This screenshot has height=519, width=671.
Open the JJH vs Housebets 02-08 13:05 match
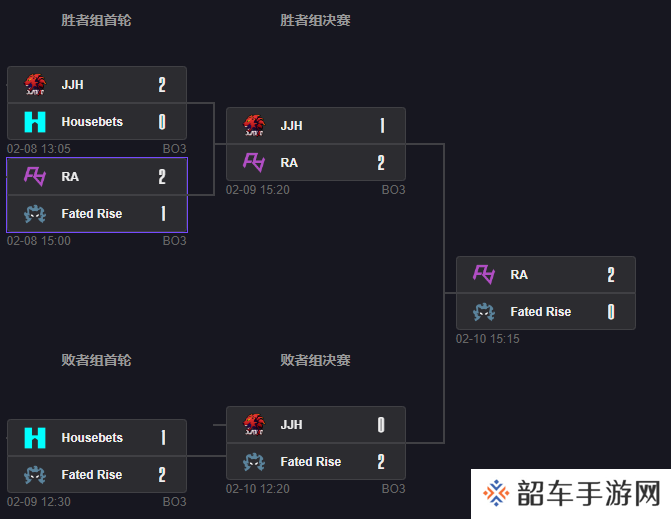tap(97, 103)
